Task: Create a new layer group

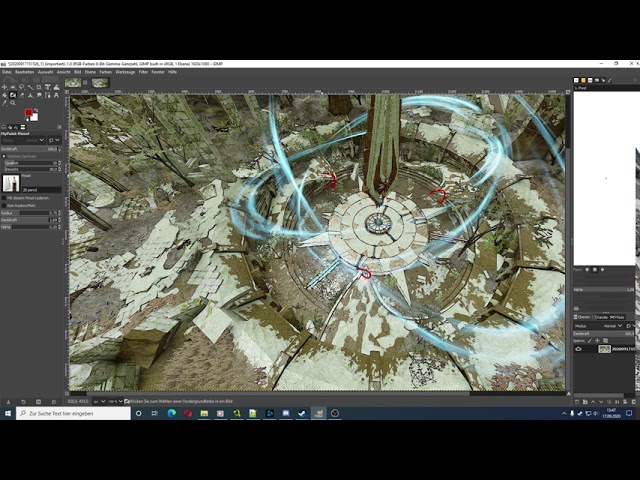Action: tap(585, 402)
